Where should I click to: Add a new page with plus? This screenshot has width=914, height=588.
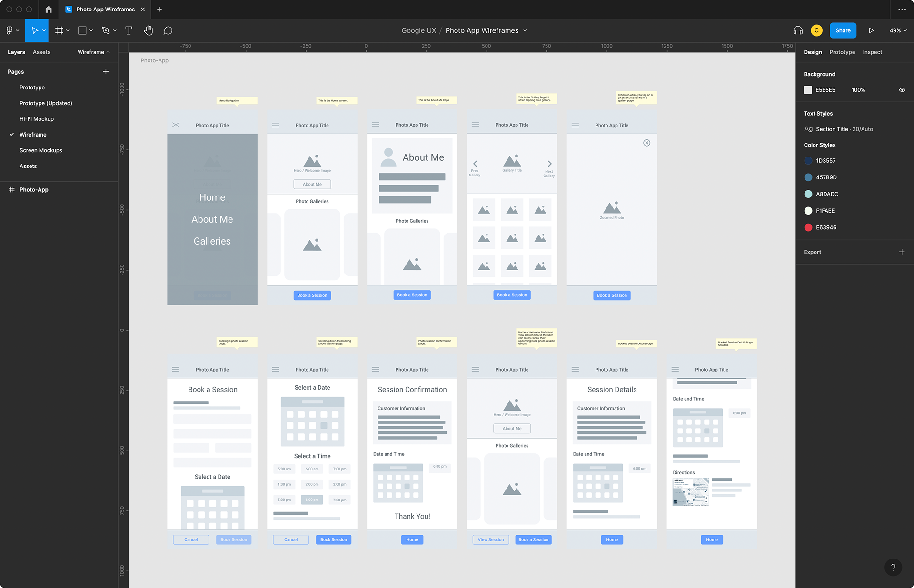(x=106, y=72)
